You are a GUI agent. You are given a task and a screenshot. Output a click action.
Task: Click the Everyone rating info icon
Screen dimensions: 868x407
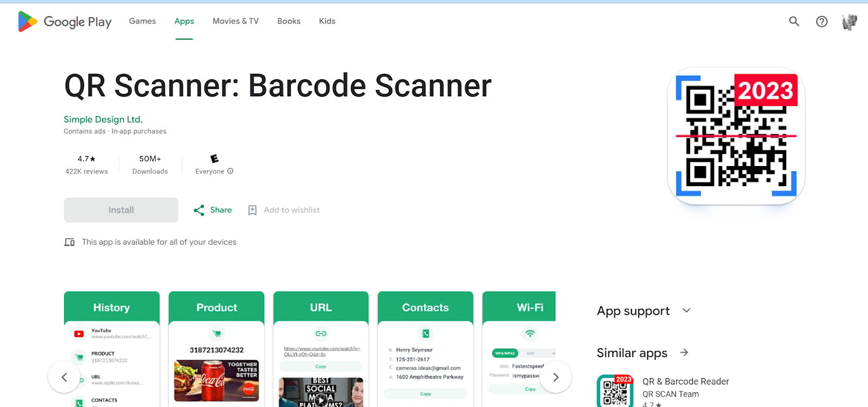point(230,171)
